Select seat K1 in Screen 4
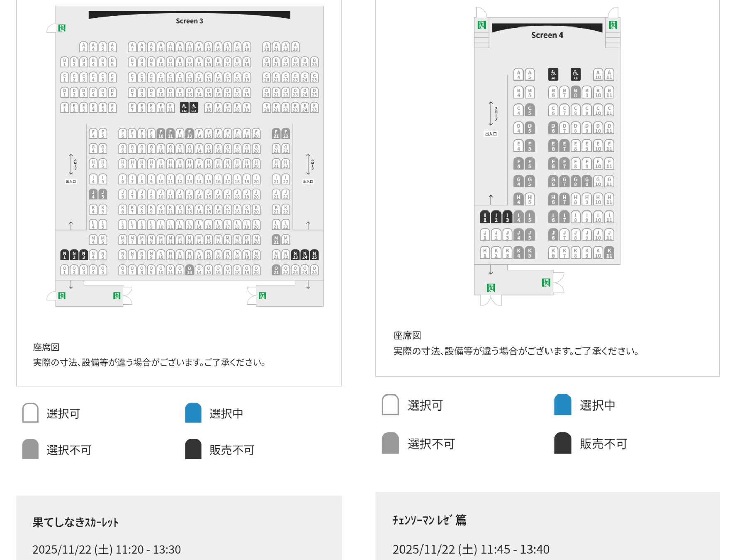The image size is (737, 560). tap(485, 252)
